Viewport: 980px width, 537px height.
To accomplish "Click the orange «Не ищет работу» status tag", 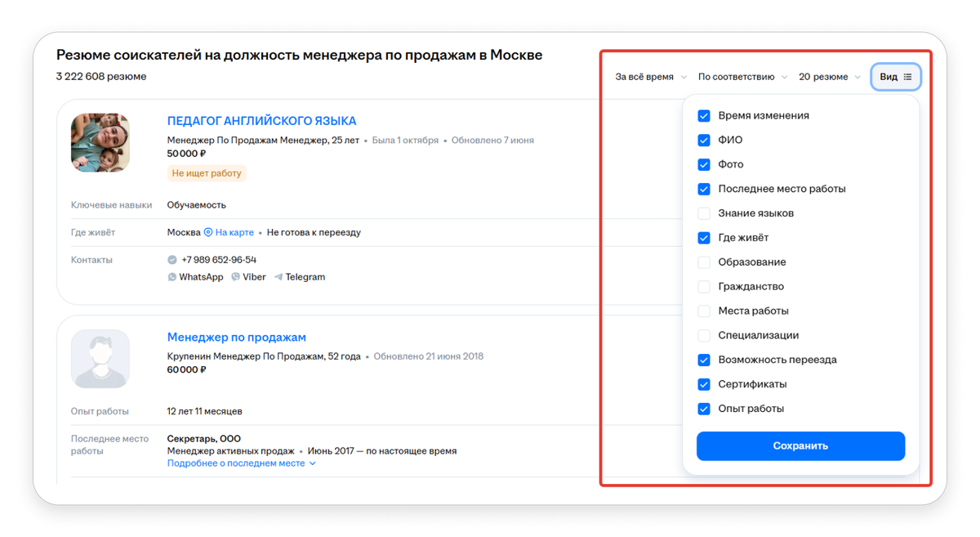I will click(206, 172).
